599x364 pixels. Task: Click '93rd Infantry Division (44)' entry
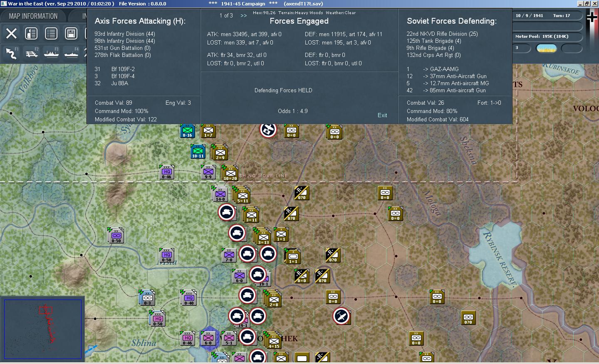[125, 34]
